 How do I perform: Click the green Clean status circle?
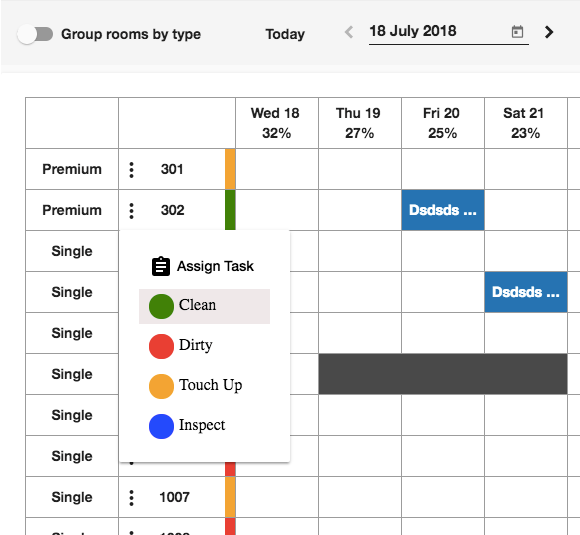coord(161,306)
